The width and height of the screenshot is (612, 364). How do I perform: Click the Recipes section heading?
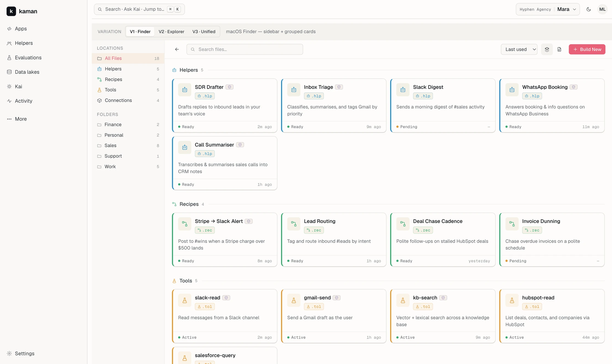(x=189, y=204)
